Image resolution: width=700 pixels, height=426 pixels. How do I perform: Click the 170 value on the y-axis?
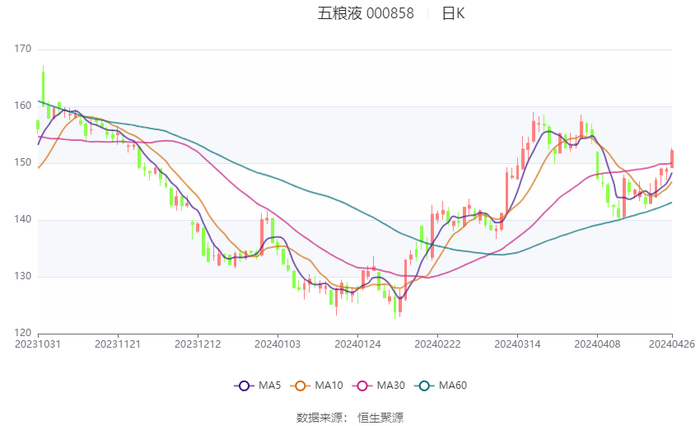click(23, 49)
